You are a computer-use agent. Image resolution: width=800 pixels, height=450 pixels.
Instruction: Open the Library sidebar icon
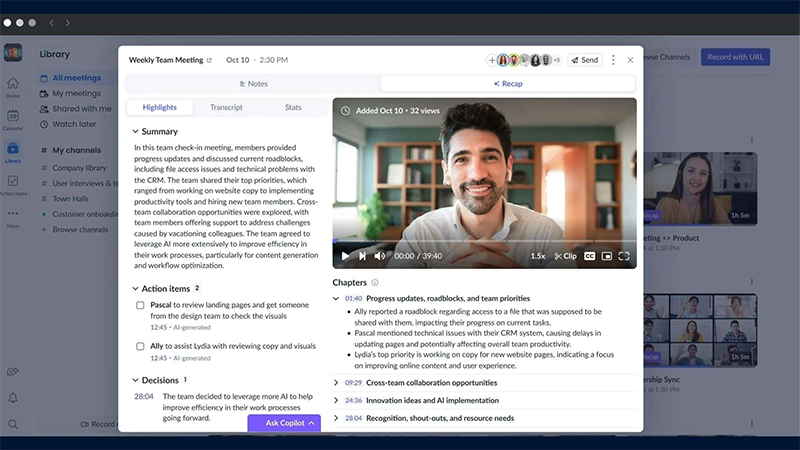pos(13,153)
